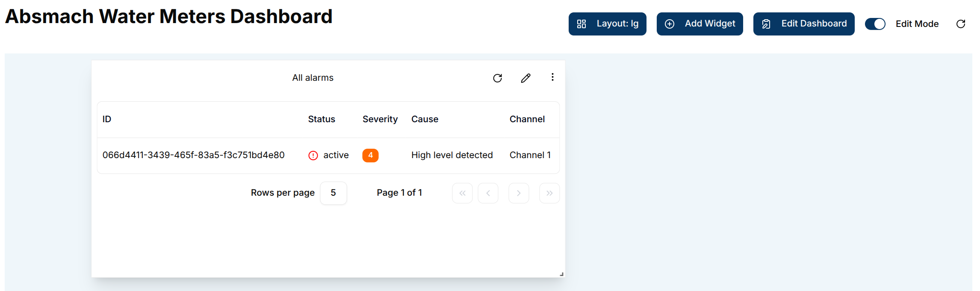Go to the next alarms page
Screen dimensions: 980x291
click(x=519, y=193)
